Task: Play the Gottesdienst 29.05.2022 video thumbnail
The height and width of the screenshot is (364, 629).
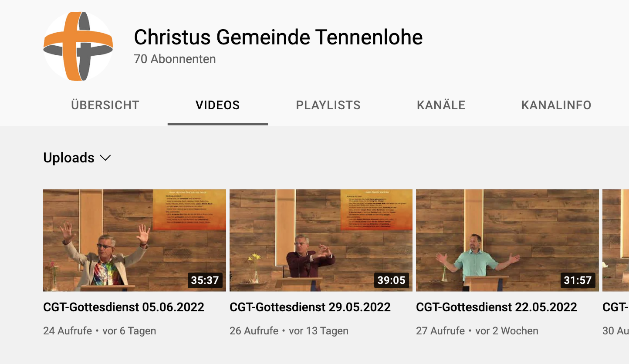Action: pyautogui.click(x=321, y=240)
